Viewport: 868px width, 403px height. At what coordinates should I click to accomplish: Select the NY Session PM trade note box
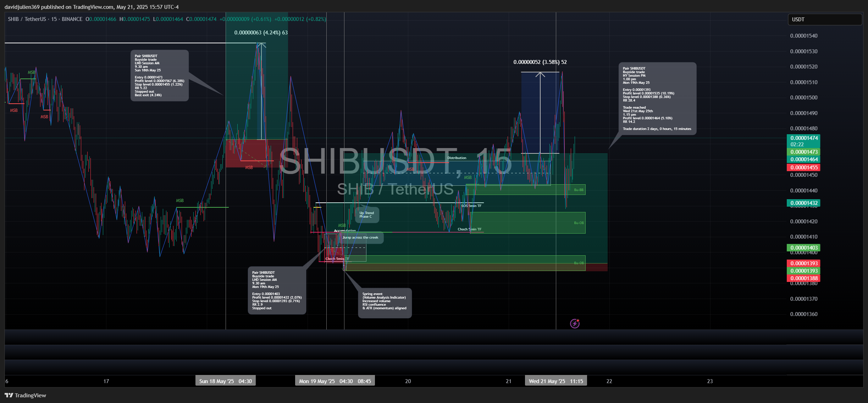[x=657, y=99]
